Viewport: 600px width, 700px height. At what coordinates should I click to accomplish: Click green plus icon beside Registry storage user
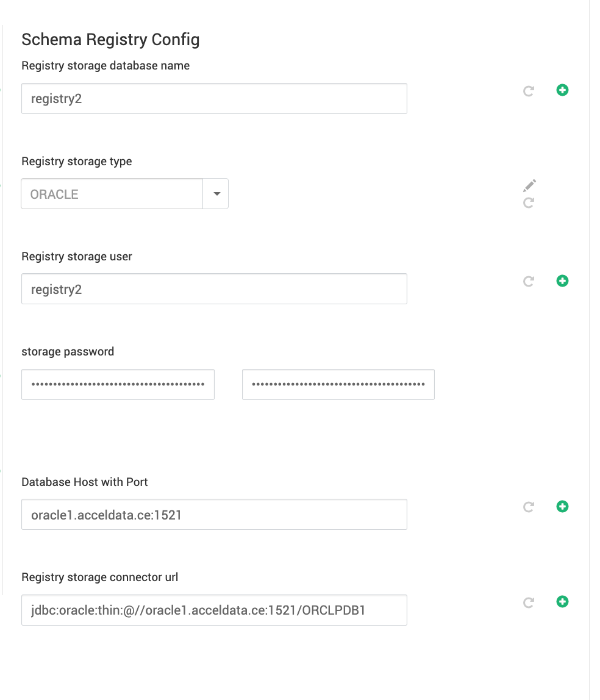(x=562, y=281)
